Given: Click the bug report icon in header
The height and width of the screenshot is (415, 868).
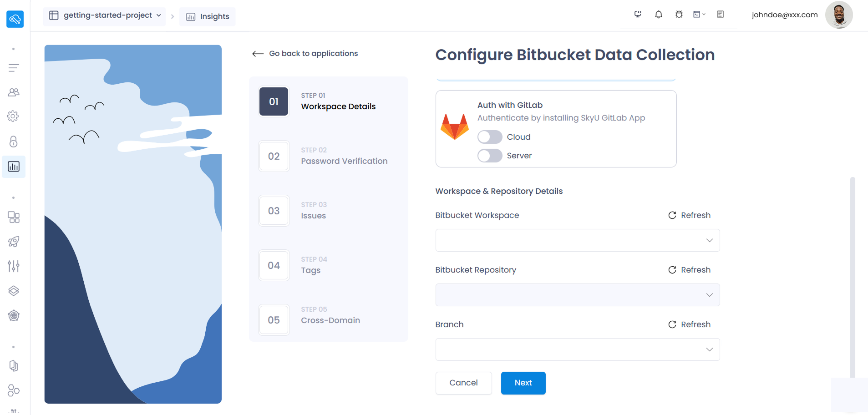Looking at the screenshot, I should 679,15.
